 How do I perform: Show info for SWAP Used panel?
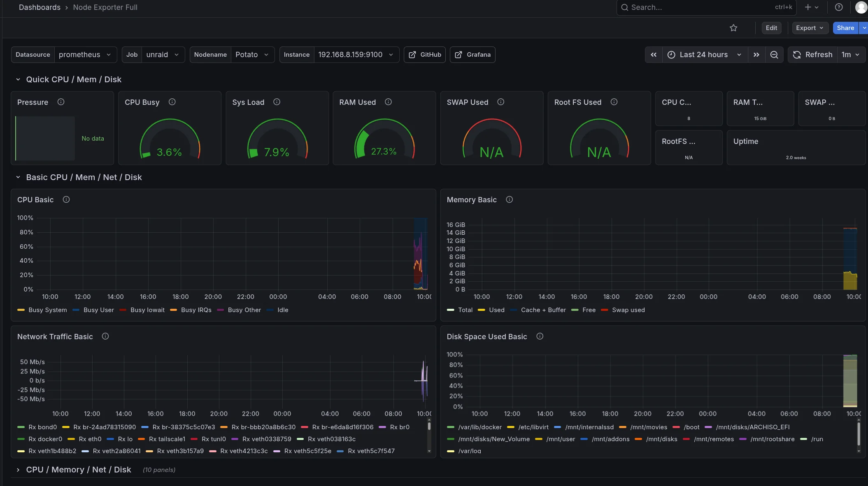point(500,102)
